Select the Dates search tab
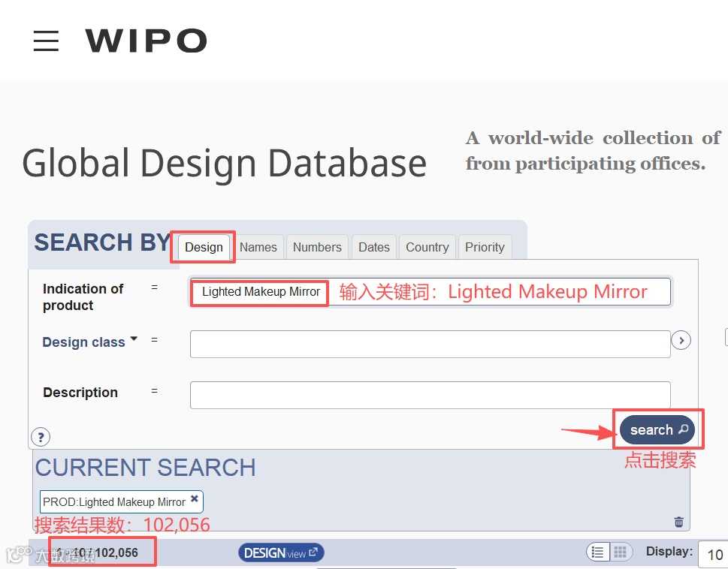The width and height of the screenshot is (728, 569). click(373, 247)
